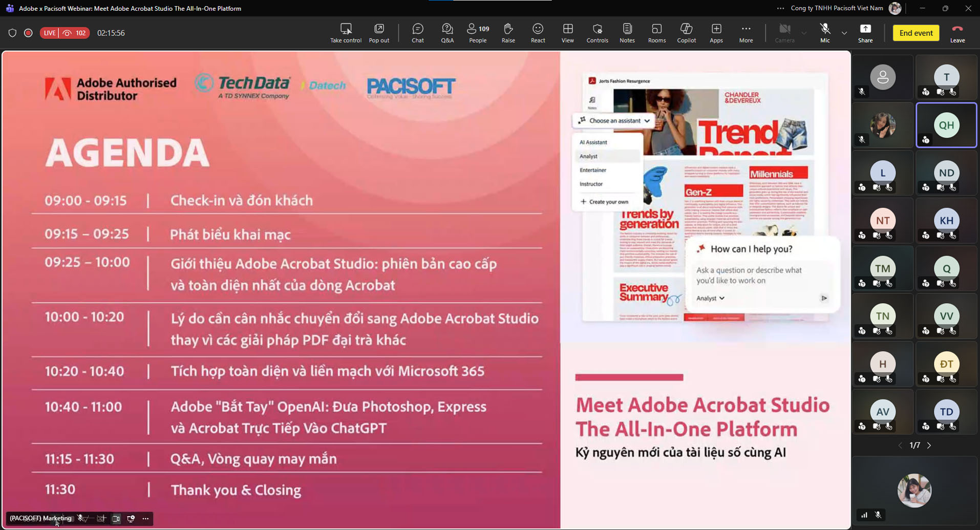Open the View layout options
The height and width of the screenshot is (530, 980).
click(x=567, y=33)
